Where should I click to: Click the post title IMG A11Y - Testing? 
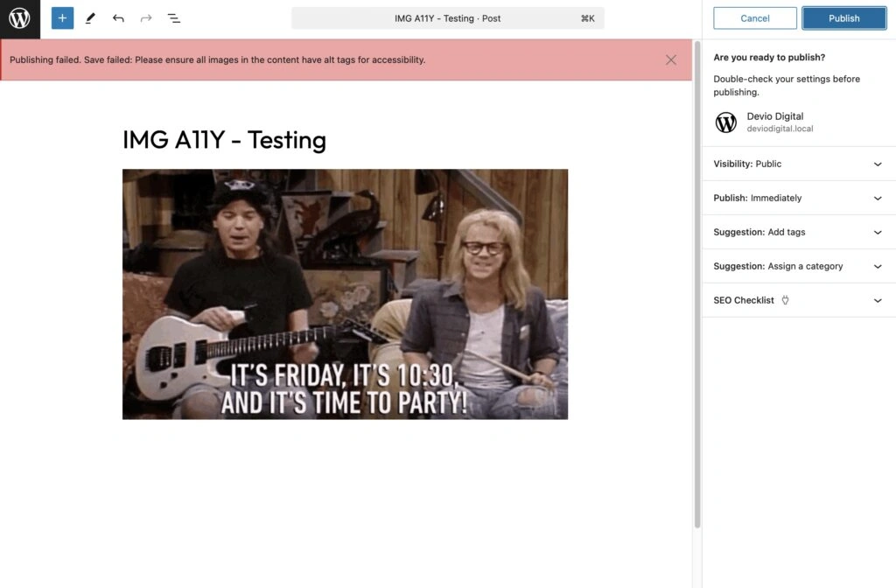[224, 140]
